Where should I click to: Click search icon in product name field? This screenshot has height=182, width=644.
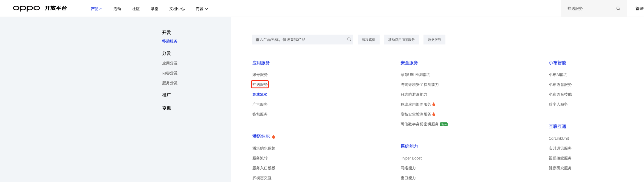click(349, 39)
